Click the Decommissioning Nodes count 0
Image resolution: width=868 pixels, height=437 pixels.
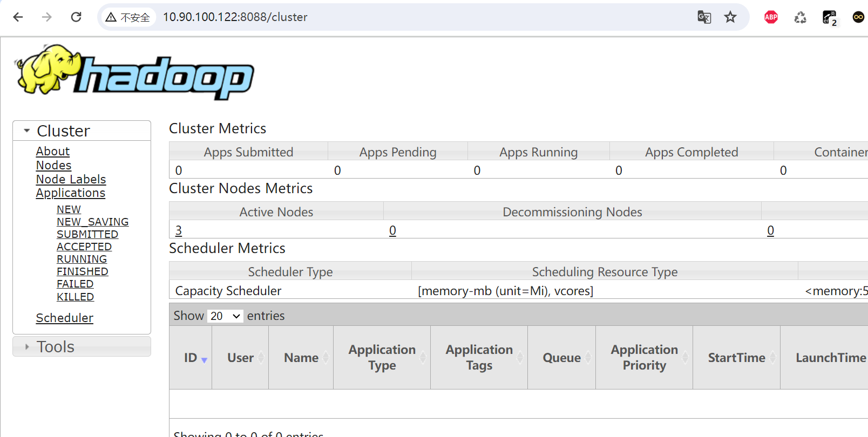click(392, 230)
